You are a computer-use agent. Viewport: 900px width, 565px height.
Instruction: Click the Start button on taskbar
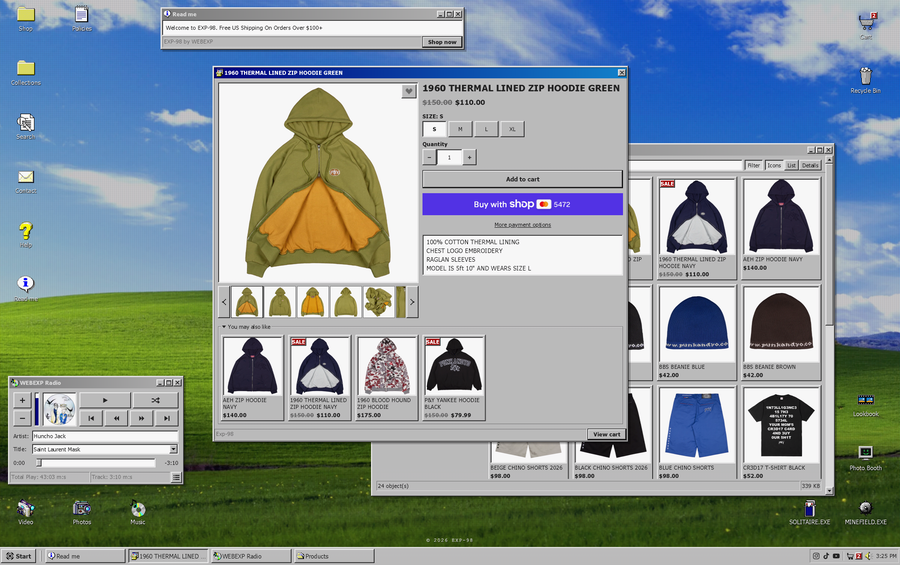click(19, 556)
